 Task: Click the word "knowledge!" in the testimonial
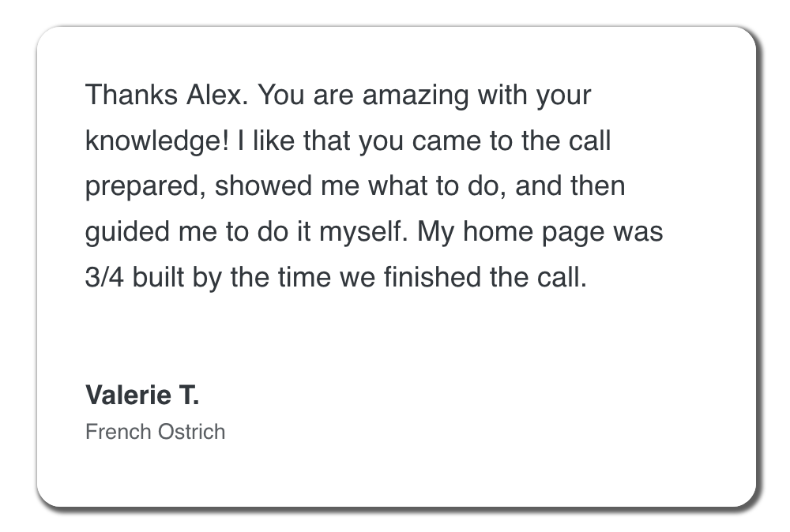tap(157, 140)
